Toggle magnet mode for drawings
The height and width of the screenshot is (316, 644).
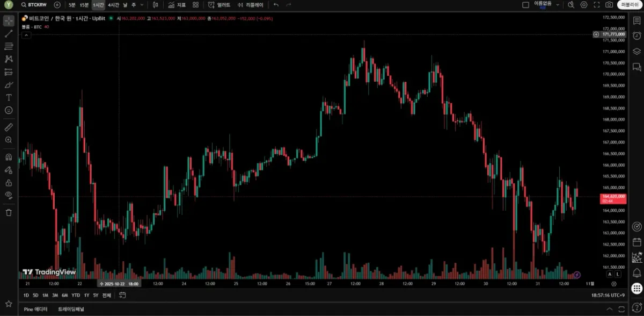pyautogui.click(x=9, y=157)
